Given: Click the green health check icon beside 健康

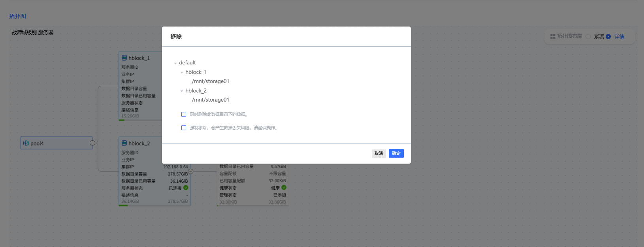Looking at the screenshot, I should [x=284, y=187].
